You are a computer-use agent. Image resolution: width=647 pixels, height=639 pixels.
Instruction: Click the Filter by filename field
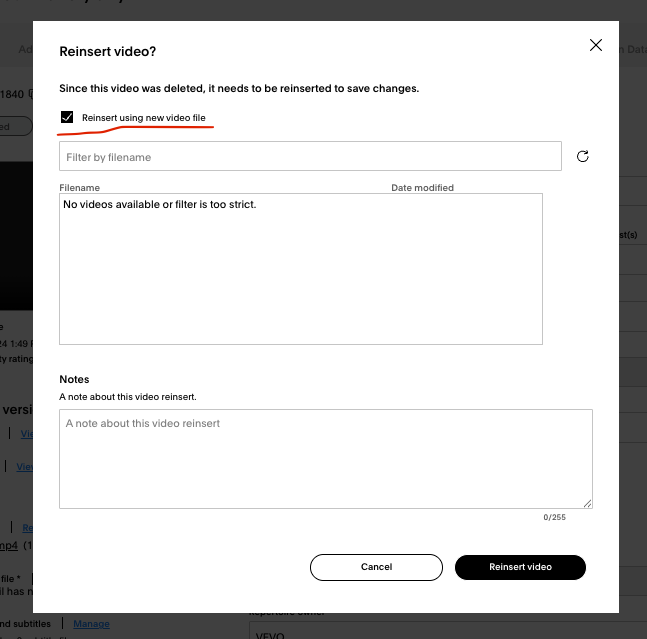(x=310, y=156)
